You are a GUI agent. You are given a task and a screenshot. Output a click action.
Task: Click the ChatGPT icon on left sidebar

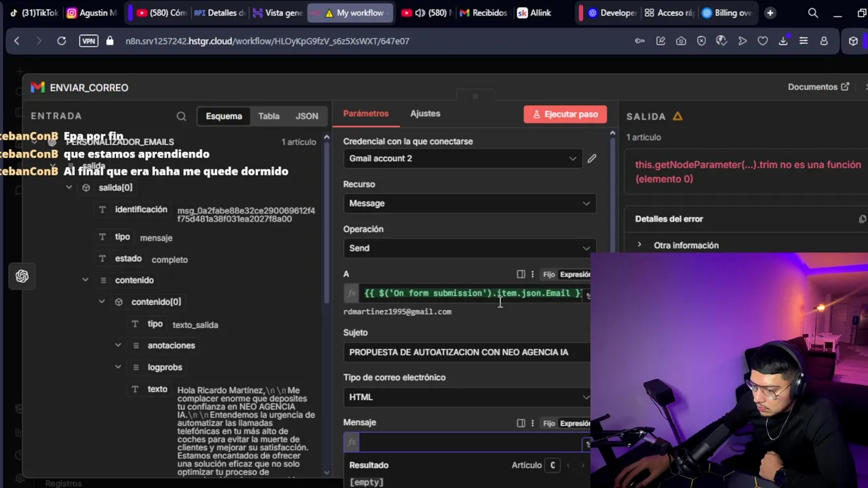22,277
